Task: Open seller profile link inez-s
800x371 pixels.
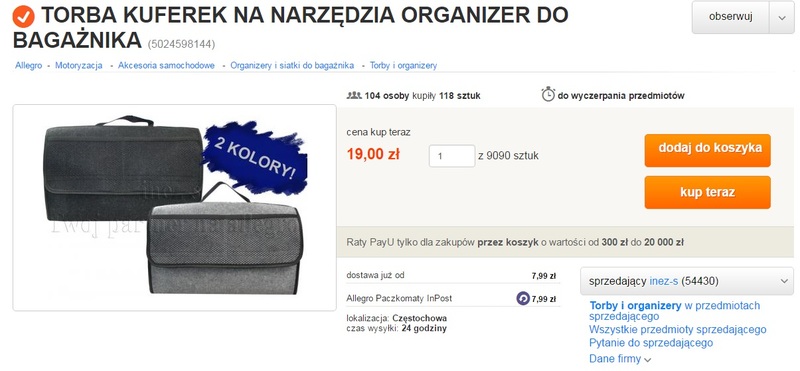Action: click(x=663, y=281)
